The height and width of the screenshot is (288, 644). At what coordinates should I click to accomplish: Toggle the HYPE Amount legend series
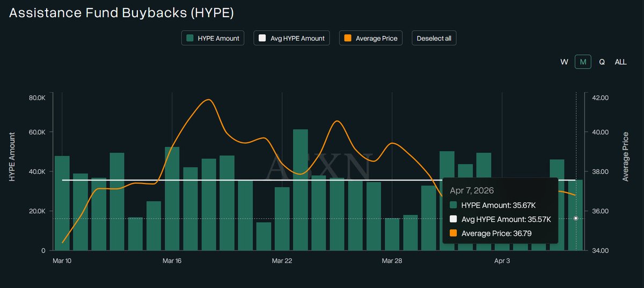coord(213,38)
